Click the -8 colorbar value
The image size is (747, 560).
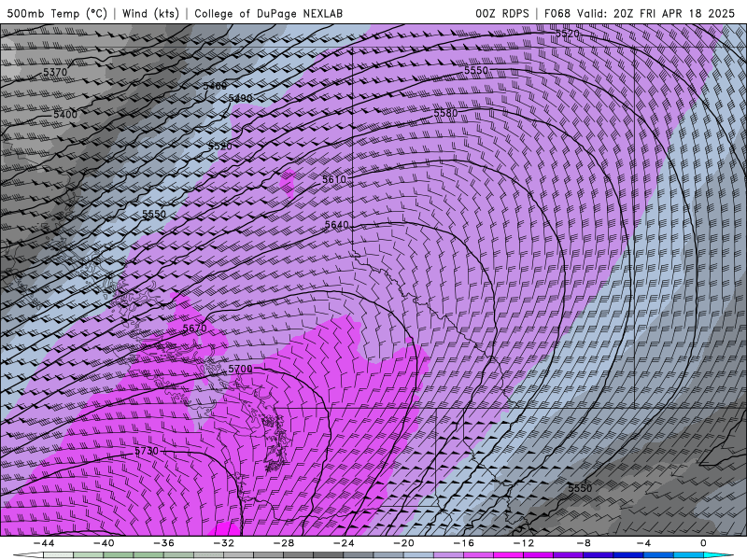pos(585,543)
